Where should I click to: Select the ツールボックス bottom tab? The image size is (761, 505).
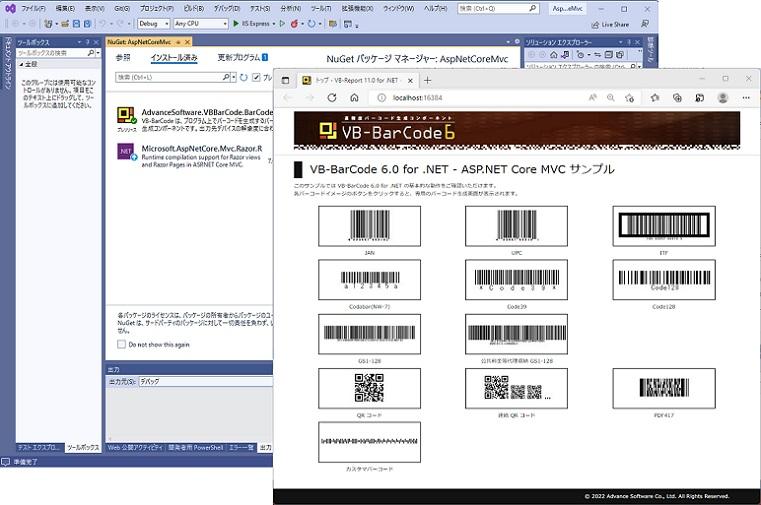click(83, 447)
